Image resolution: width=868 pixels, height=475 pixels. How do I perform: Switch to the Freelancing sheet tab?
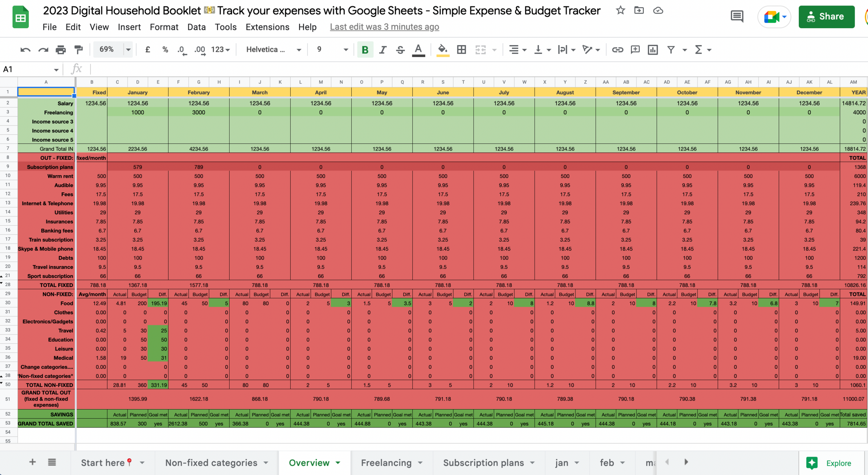tap(386, 462)
